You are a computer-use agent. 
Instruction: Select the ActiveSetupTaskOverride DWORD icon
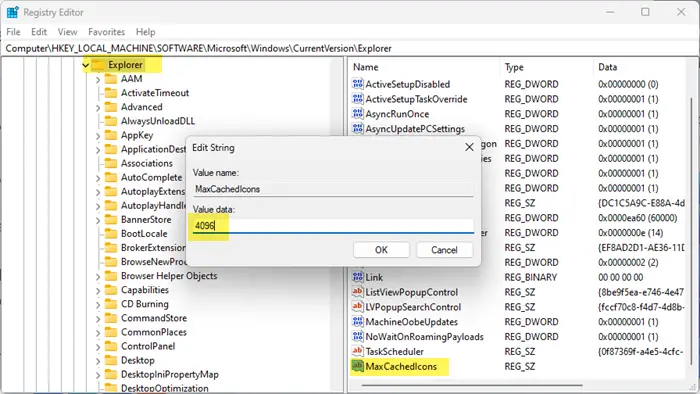tap(358, 99)
